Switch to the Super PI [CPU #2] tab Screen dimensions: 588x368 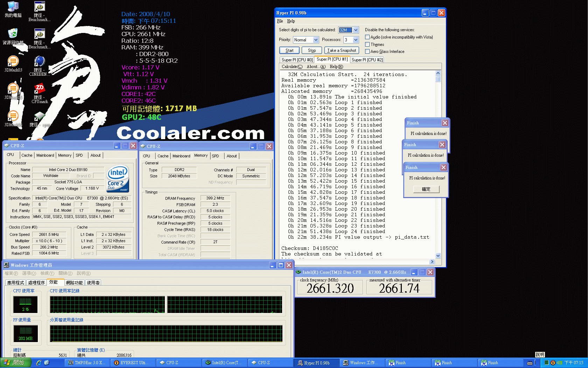[x=367, y=60]
